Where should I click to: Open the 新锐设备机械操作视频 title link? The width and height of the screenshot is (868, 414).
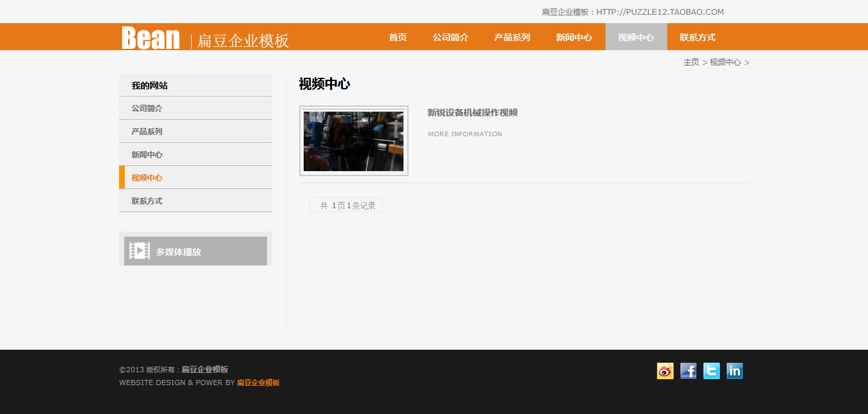click(x=472, y=113)
